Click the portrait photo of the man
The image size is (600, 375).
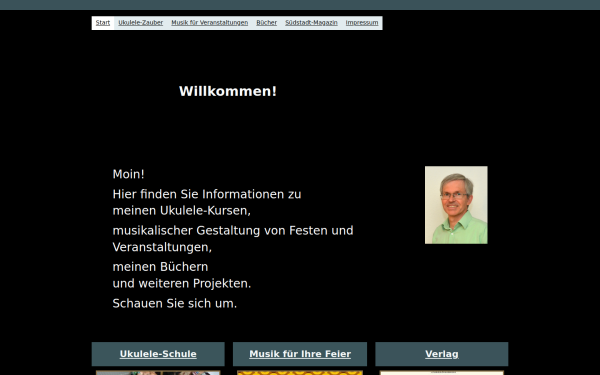click(456, 205)
